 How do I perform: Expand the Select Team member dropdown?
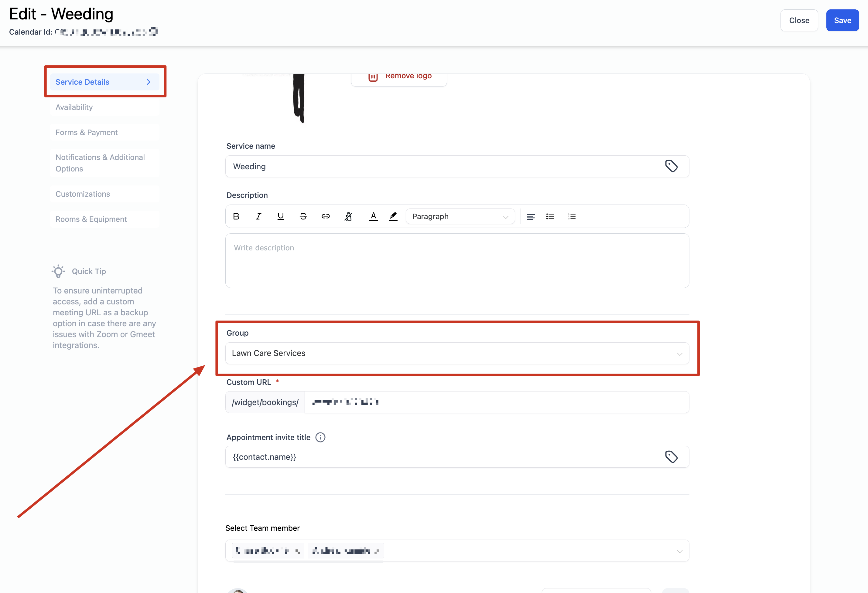point(679,551)
